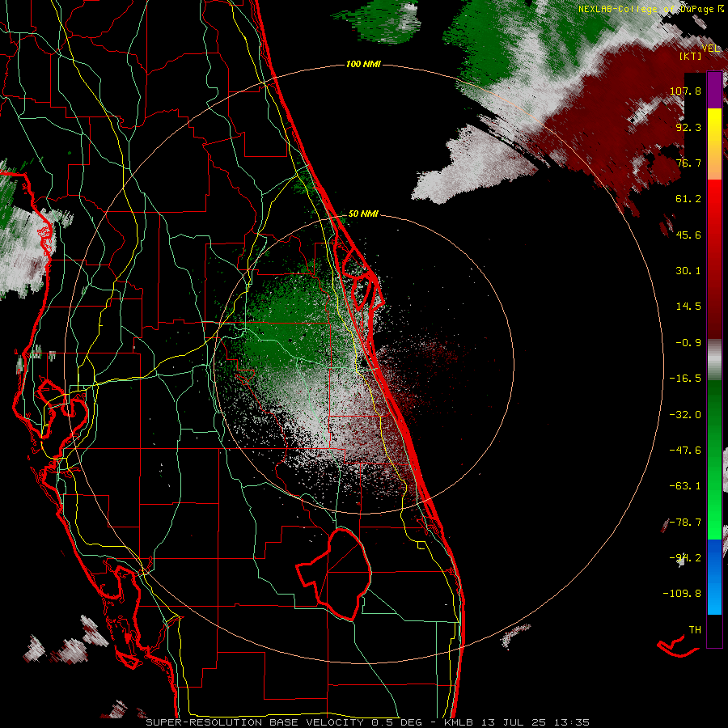The width and height of the screenshot is (728, 728).
Task: Click the 76.7 legend value
Action: pyautogui.click(x=688, y=163)
